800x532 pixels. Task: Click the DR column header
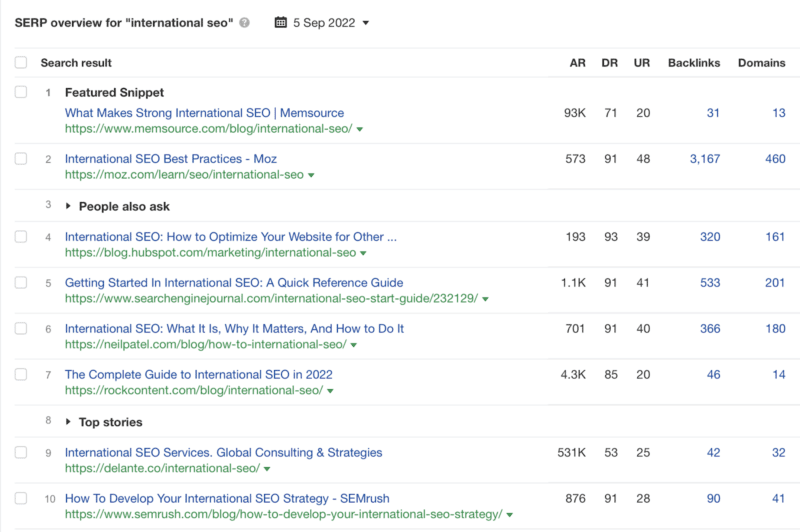coord(609,63)
